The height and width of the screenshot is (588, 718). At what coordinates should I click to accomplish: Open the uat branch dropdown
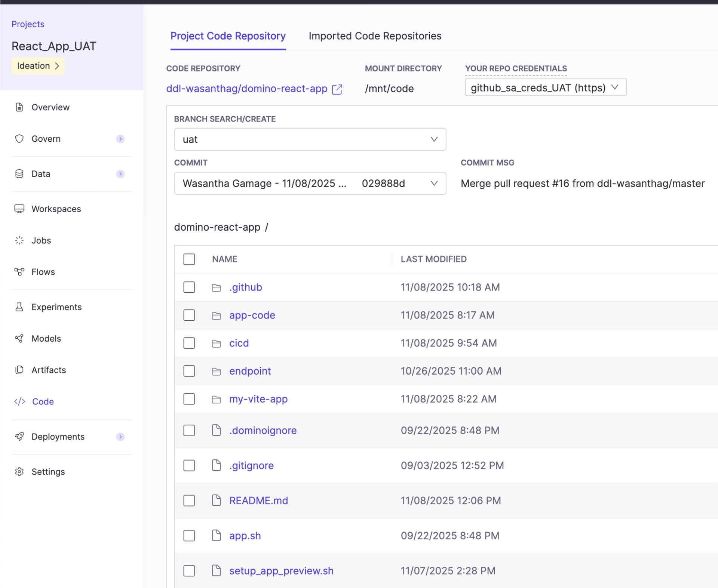pos(310,139)
